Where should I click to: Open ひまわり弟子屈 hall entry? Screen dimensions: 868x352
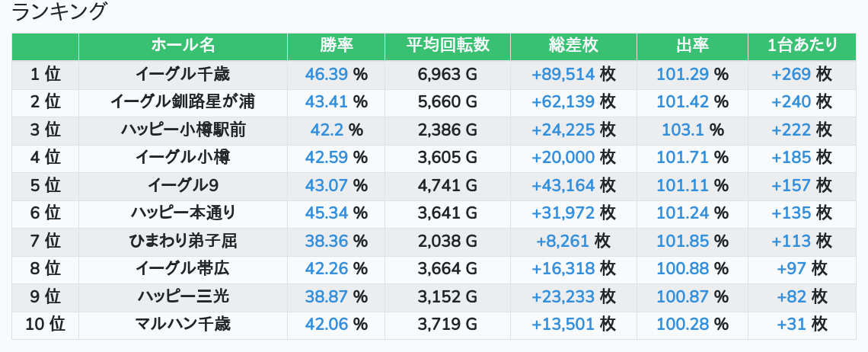point(183,241)
